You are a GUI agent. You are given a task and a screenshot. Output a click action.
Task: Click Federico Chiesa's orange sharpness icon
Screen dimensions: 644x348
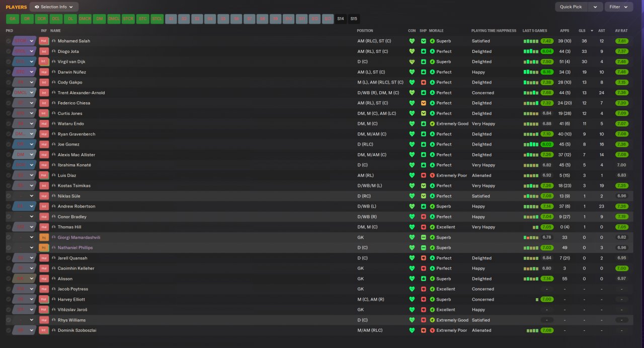424,103
